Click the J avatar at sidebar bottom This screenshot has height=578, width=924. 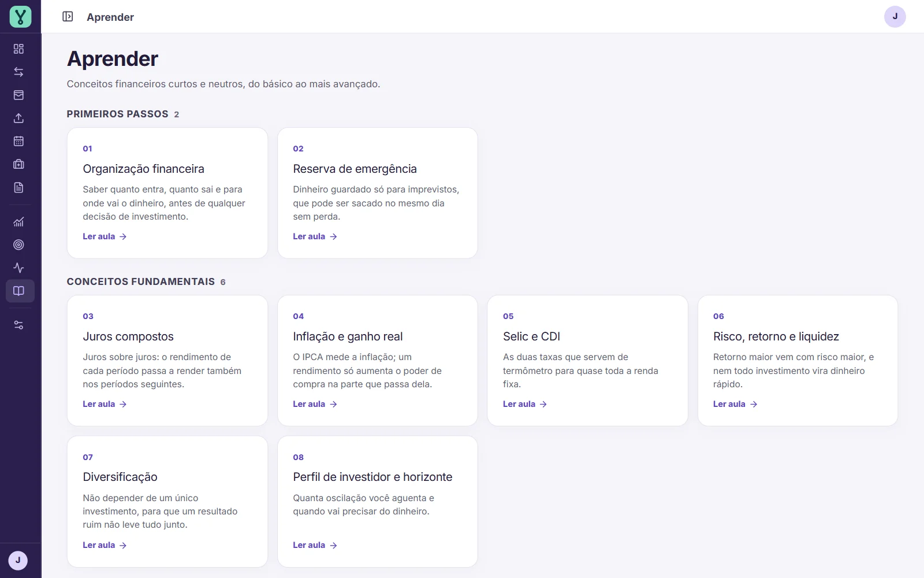coord(18,560)
